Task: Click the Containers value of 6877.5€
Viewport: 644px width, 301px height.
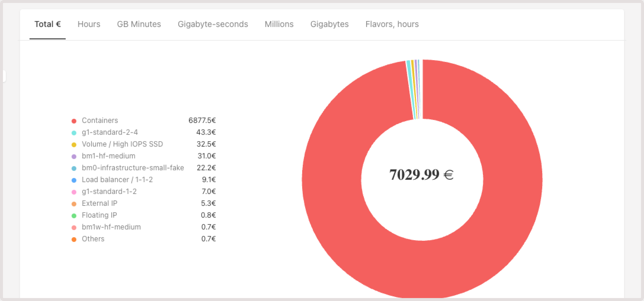Action: [x=202, y=120]
